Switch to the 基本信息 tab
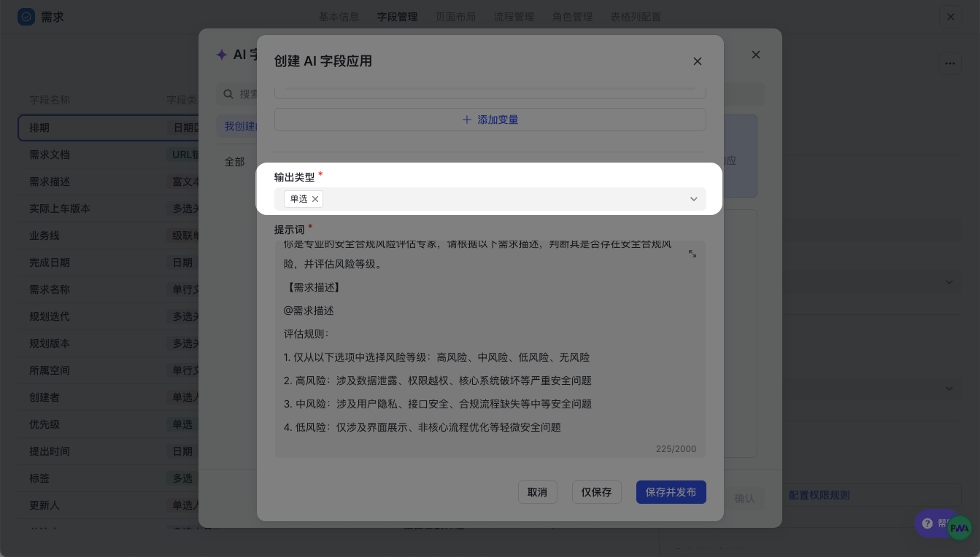Screen dimensions: 980x557 (339, 17)
